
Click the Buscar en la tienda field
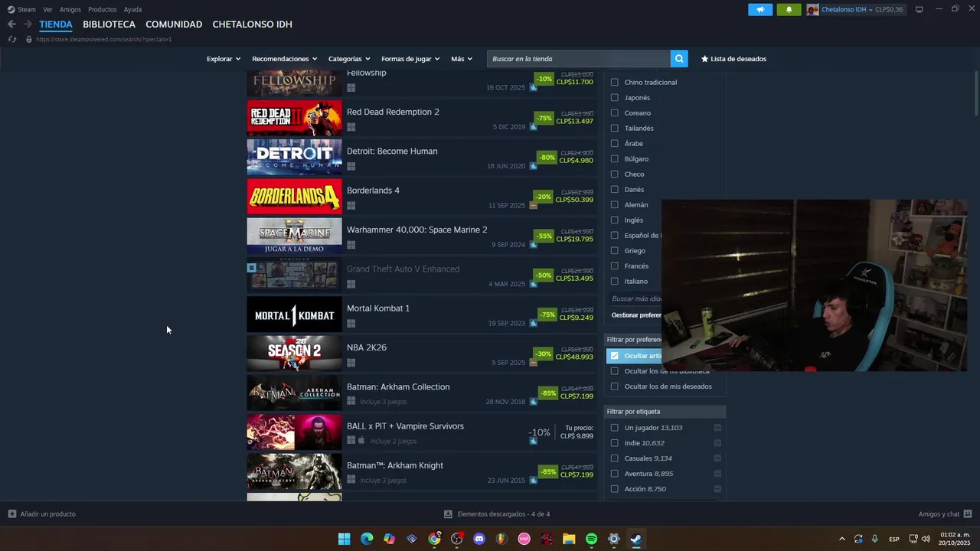click(578, 59)
